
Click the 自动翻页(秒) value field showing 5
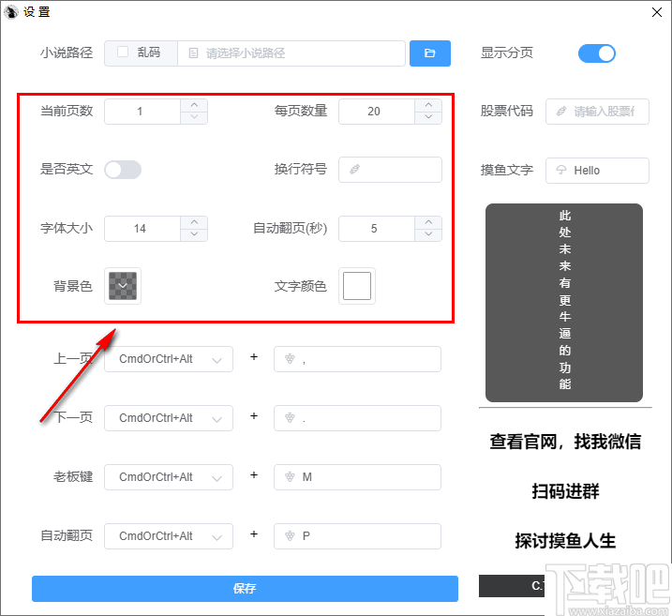pyautogui.click(x=377, y=229)
